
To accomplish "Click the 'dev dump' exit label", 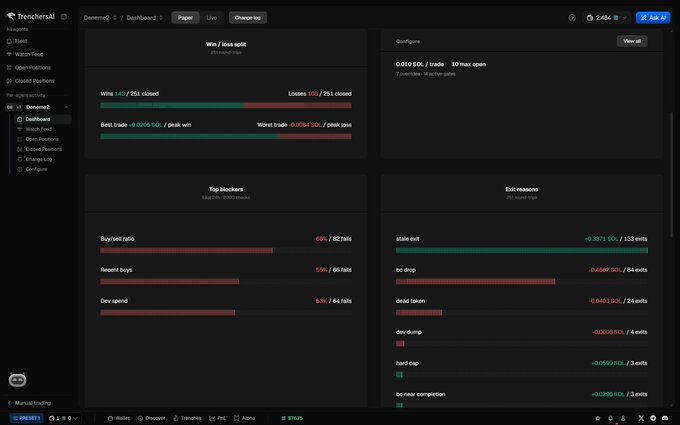I will pyautogui.click(x=409, y=332).
